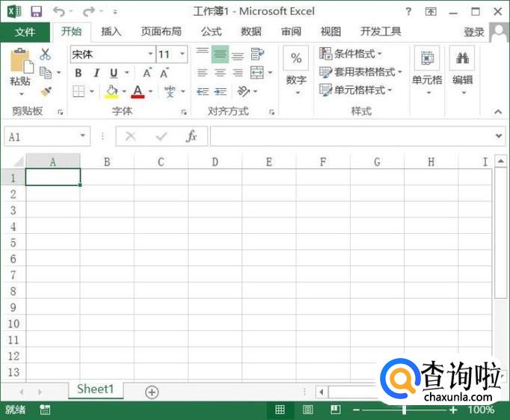Apply yellow fill color bucket
The image size is (510, 420).
coord(111,91)
